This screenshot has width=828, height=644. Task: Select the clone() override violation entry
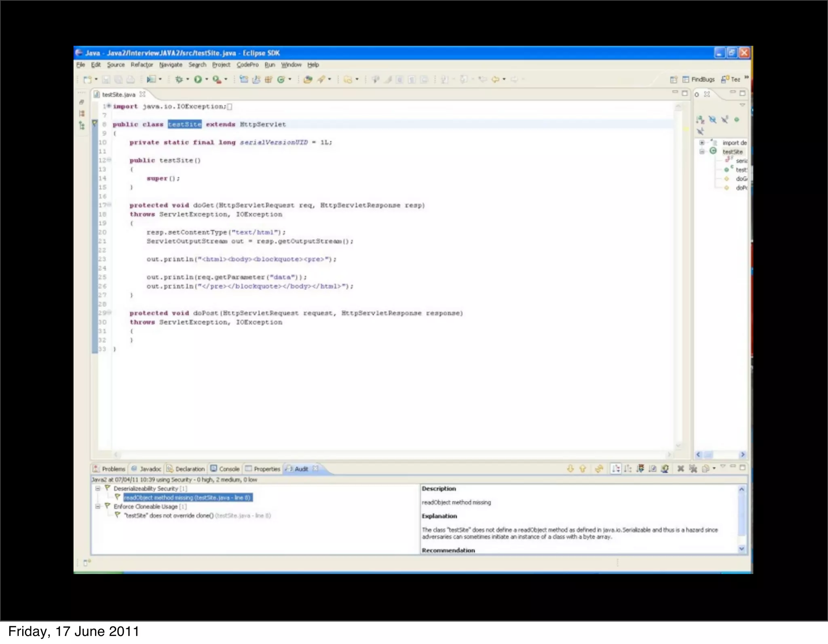[169, 515]
